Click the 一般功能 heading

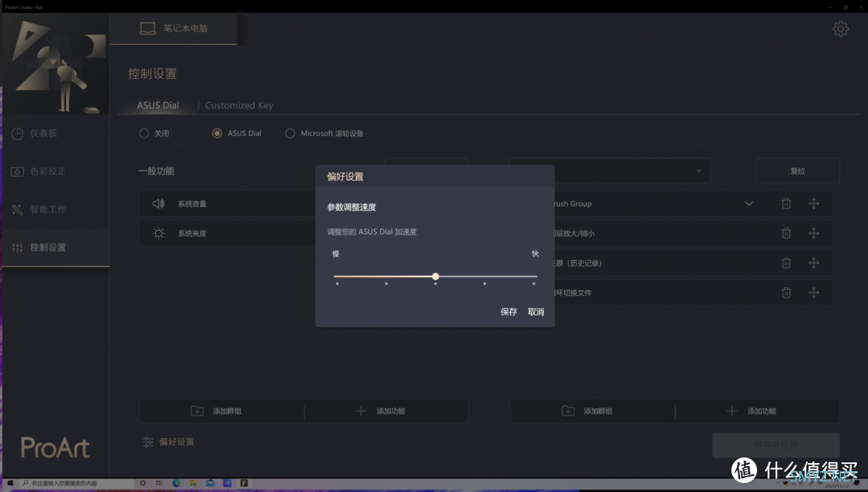point(157,171)
